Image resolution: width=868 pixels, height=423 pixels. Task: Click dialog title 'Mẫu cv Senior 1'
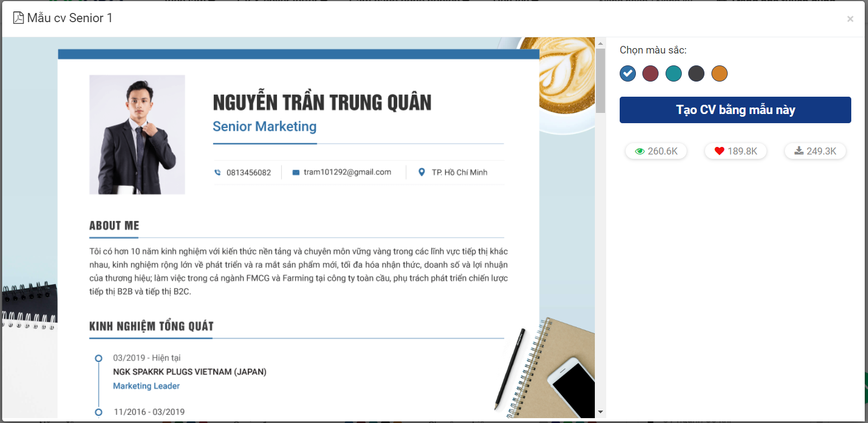pyautogui.click(x=70, y=18)
